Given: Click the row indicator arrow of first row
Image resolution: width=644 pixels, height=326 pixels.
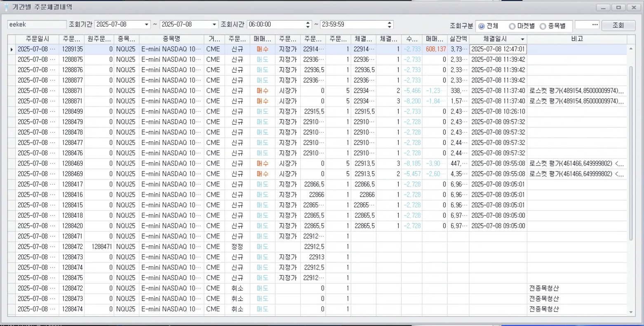Looking at the screenshot, I should coord(12,49).
